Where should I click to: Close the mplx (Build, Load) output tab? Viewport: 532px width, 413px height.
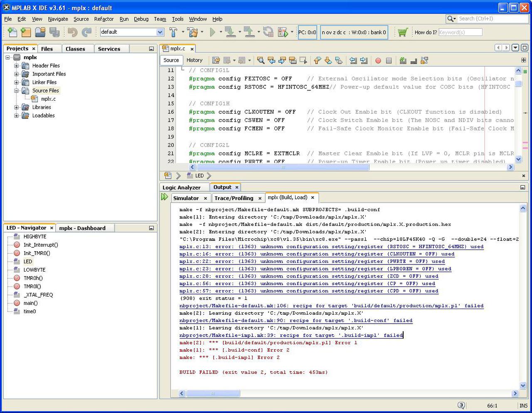(x=313, y=198)
